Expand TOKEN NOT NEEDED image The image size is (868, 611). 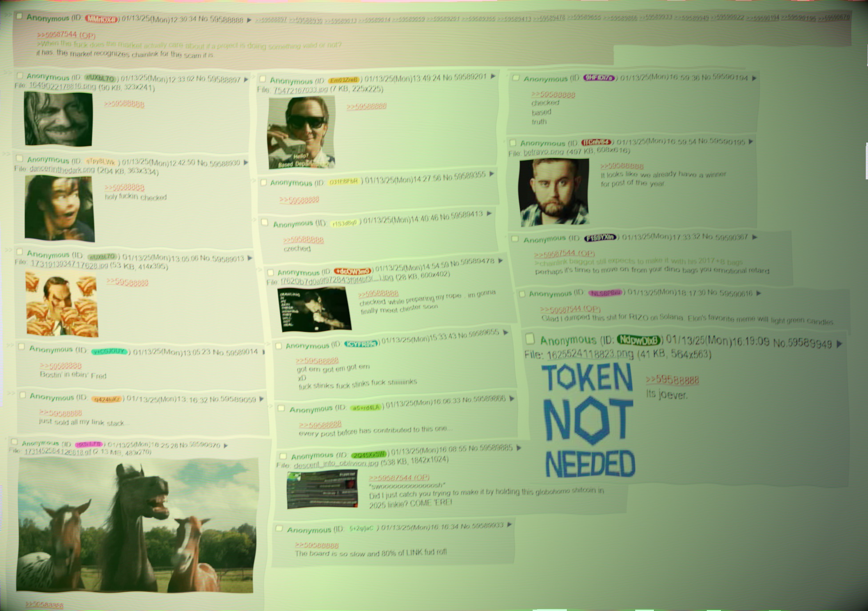[588, 420]
